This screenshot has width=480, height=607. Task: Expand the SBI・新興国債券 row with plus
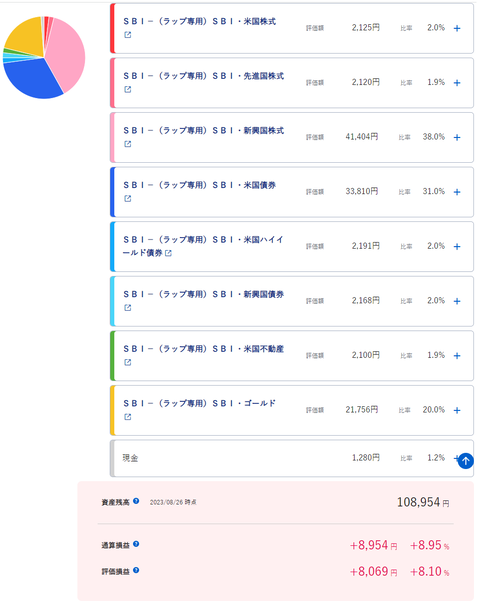point(457,301)
